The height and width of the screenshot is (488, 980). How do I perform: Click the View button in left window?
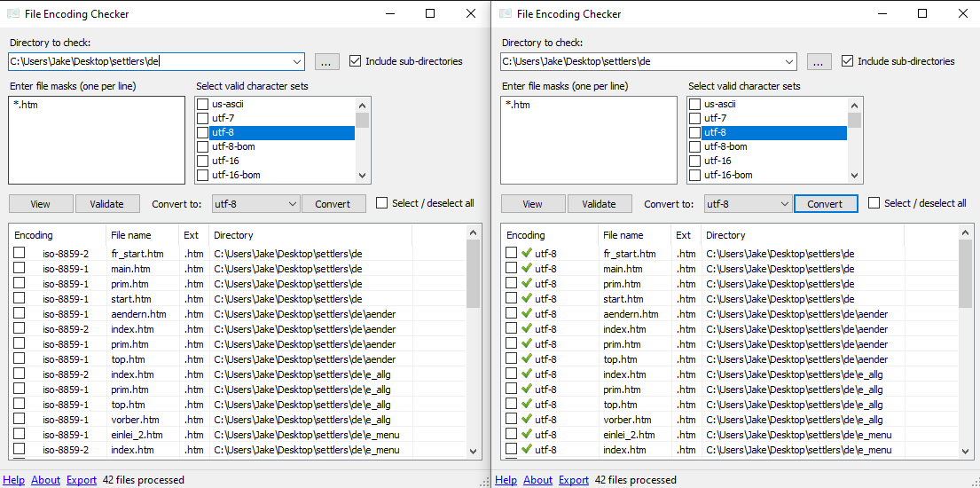tap(42, 204)
